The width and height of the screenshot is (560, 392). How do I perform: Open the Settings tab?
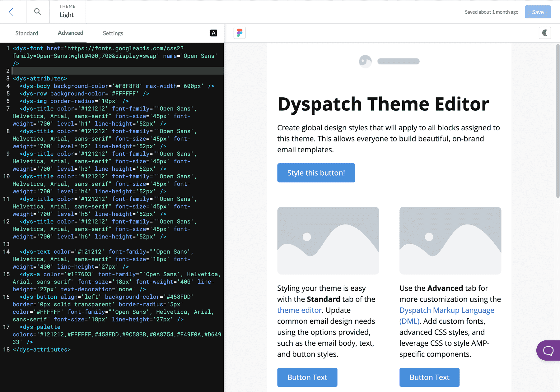pos(113,33)
